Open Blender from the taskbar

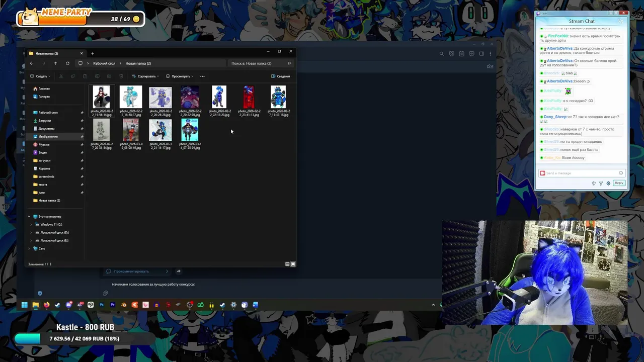124,305
